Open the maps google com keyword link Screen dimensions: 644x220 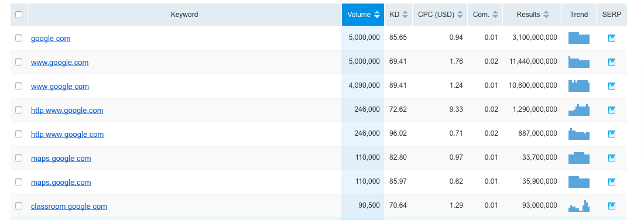pyautogui.click(x=61, y=159)
